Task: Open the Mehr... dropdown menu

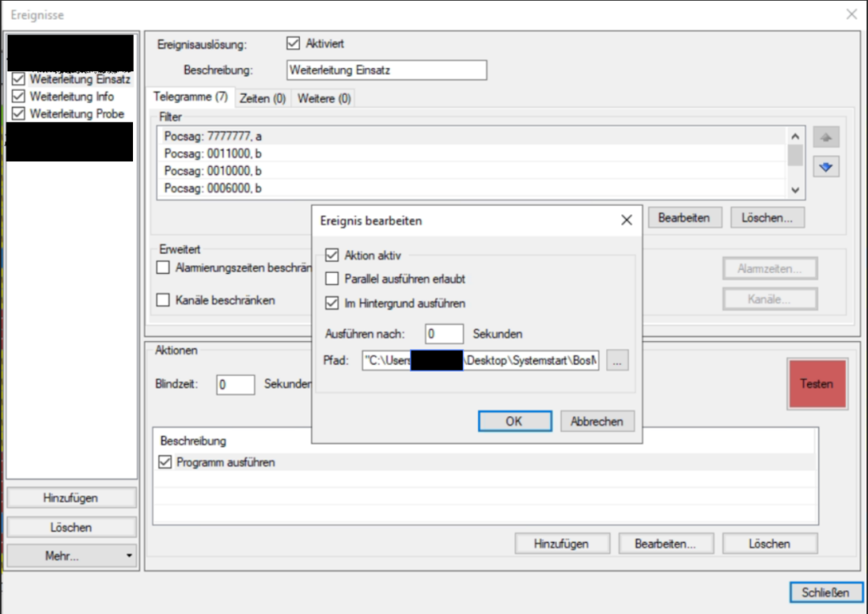Action: pos(71,556)
